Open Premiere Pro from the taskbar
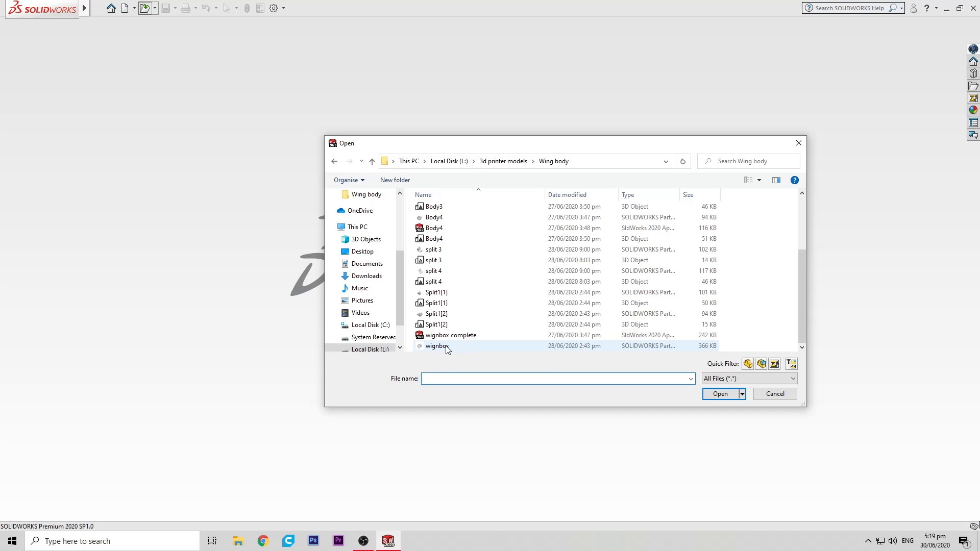The image size is (980, 551). click(x=338, y=541)
